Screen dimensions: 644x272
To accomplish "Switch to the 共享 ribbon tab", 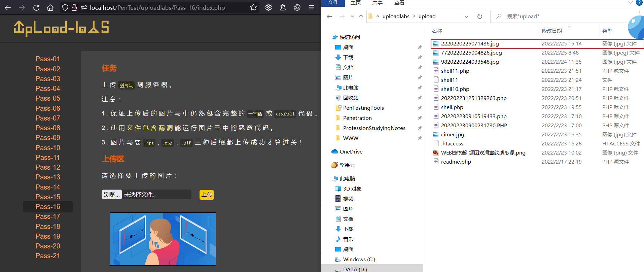I will click(x=378, y=3).
